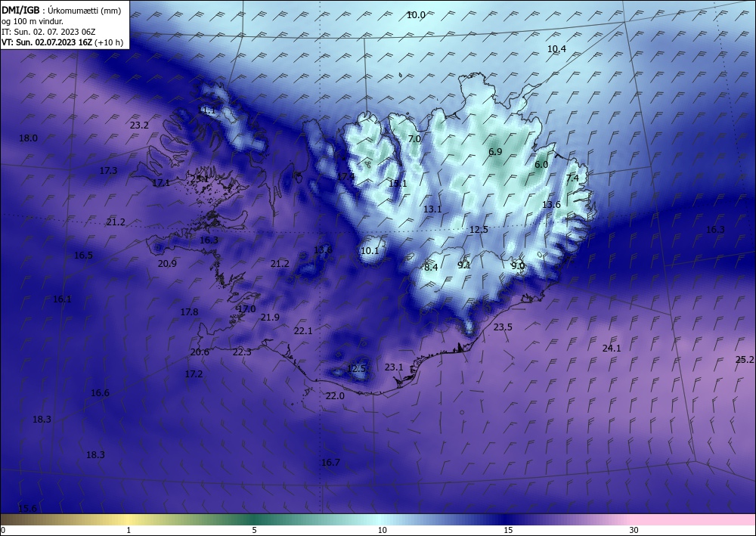756x536 pixels.
Task: Click the 18.0 value near the left edge
Action: point(28,138)
